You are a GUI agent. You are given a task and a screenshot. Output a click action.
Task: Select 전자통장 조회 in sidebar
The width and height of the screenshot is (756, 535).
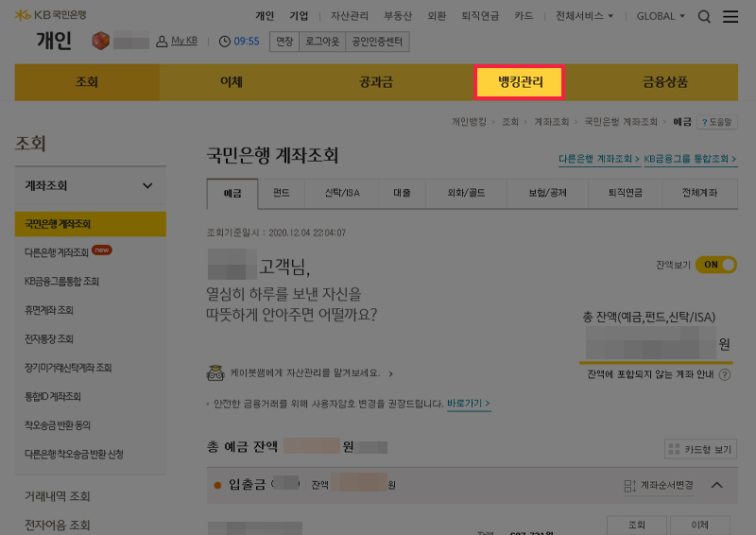(x=49, y=339)
